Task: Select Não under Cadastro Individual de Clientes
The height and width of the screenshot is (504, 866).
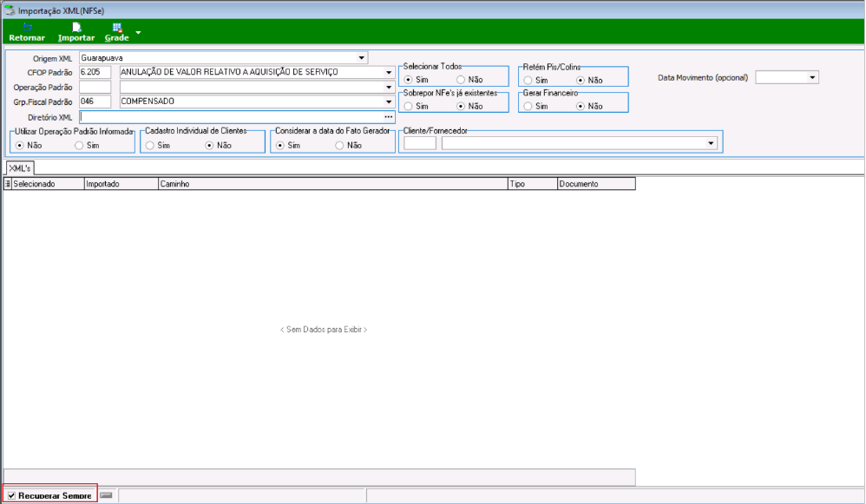Action: 209,145
